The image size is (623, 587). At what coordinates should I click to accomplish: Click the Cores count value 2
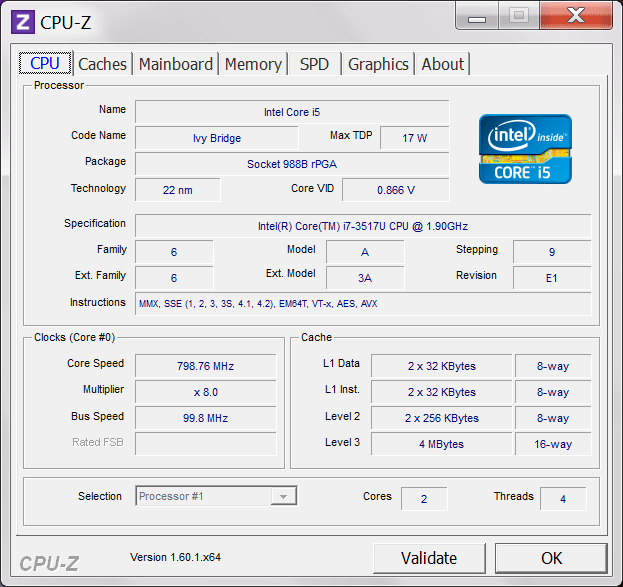coord(424,499)
